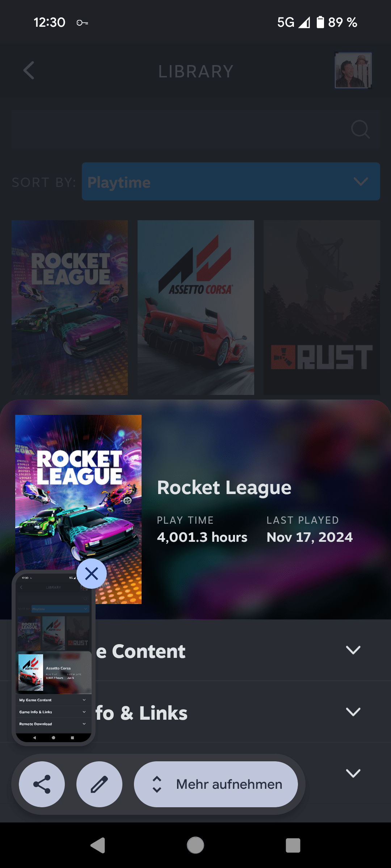Image resolution: width=391 pixels, height=868 pixels.
Task: Expand the Remote Download chevron
Action: (353, 773)
